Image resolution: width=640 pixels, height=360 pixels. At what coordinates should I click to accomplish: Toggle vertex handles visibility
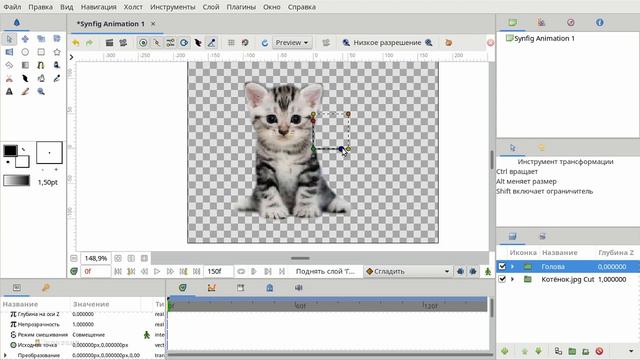pos(157,42)
